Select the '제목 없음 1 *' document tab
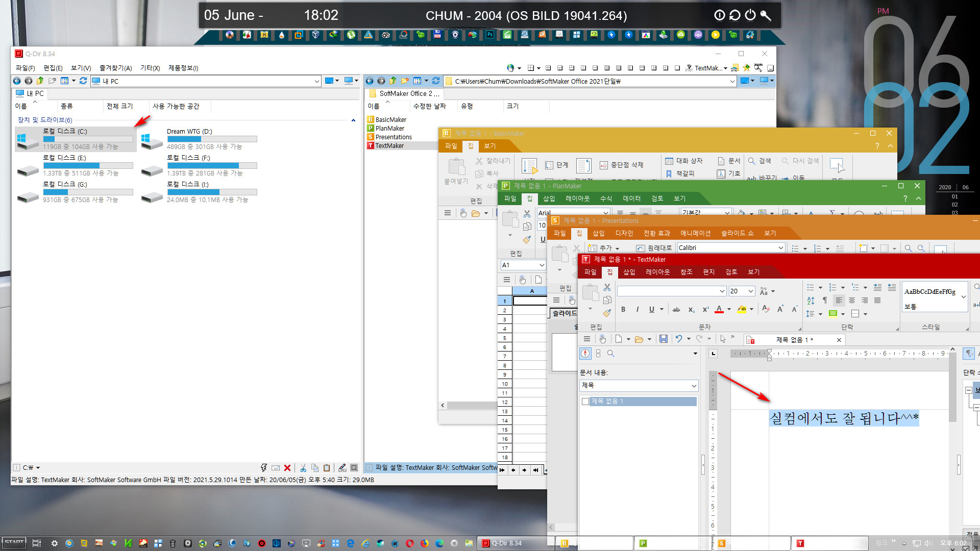The width and height of the screenshot is (980, 551). 794,340
